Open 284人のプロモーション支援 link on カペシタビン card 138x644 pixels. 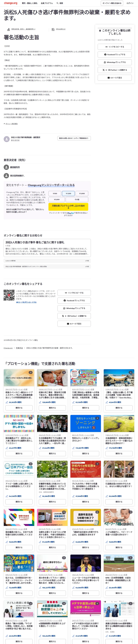17,390
